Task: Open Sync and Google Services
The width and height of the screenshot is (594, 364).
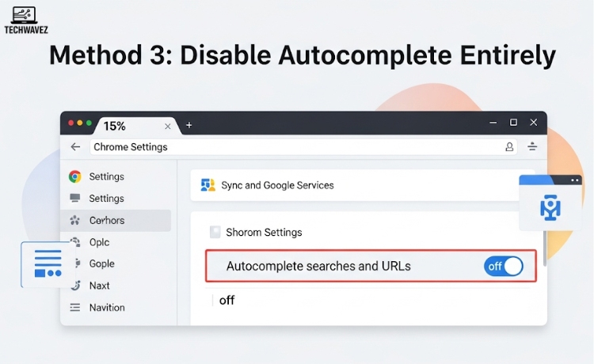Action: pyautogui.click(x=277, y=185)
